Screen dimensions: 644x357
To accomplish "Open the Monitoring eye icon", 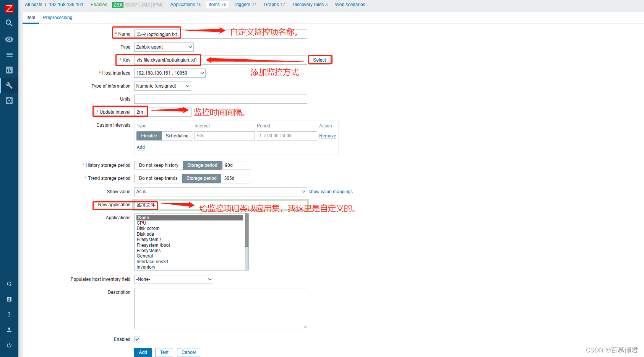I will tap(9, 39).
